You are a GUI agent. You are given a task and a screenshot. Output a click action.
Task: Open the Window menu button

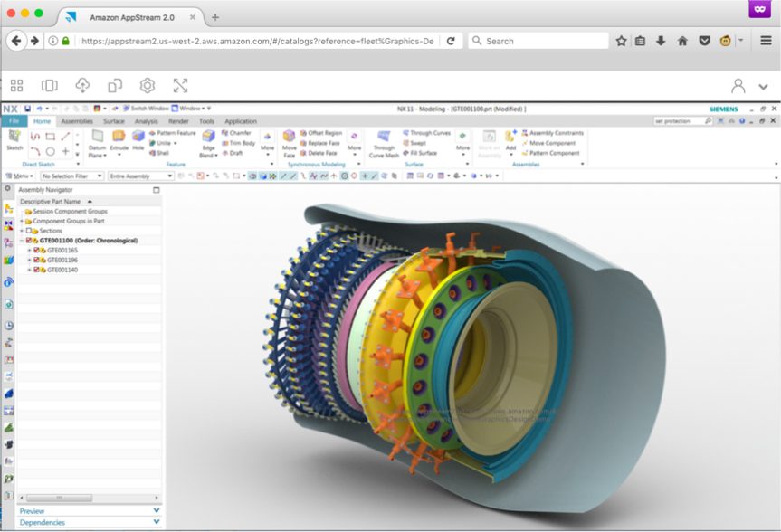point(189,108)
